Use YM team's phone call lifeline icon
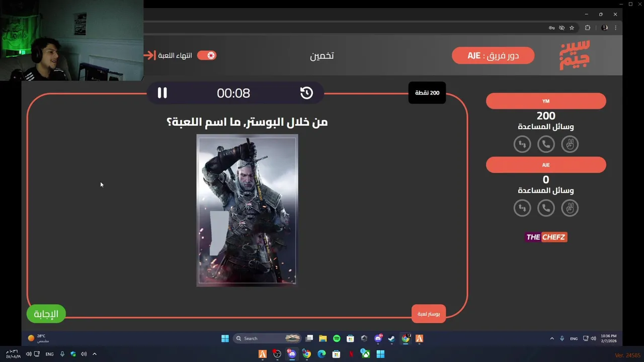The width and height of the screenshot is (644, 362). pyautogui.click(x=546, y=144)
